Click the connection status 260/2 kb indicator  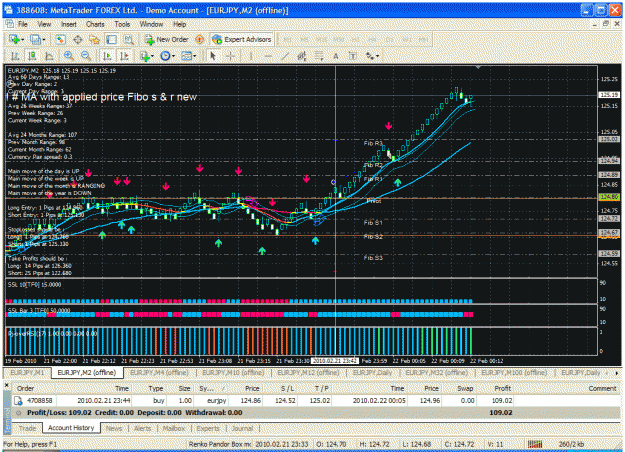pyautogui.click(x=571, y=444)
